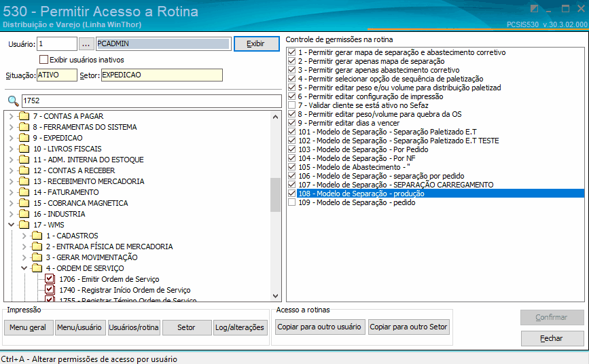Click the magnifying glass search icon
589x364 pixels.
pos(13,101)
